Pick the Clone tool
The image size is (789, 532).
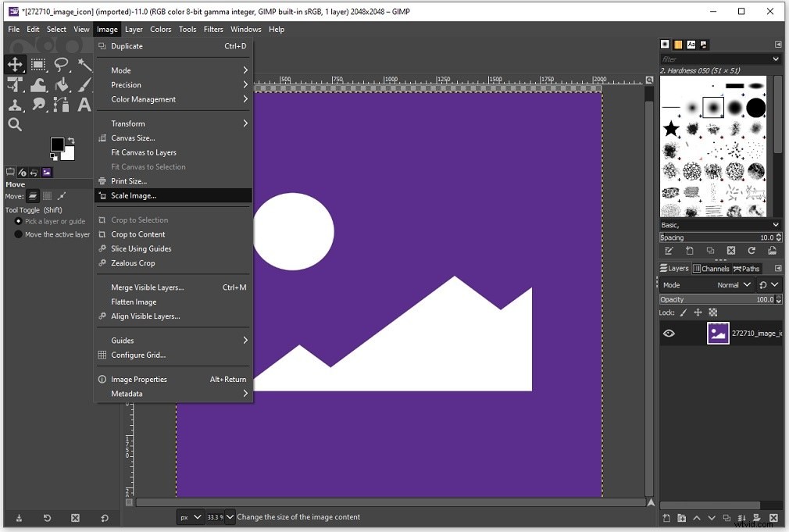pyautogui.click(x=16, y=104)
